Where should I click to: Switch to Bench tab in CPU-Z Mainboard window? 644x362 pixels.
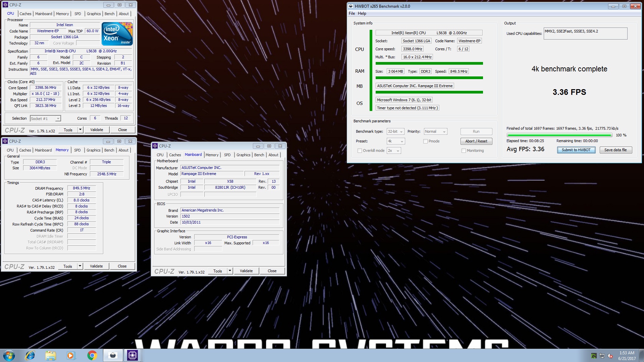coord(259,155)
